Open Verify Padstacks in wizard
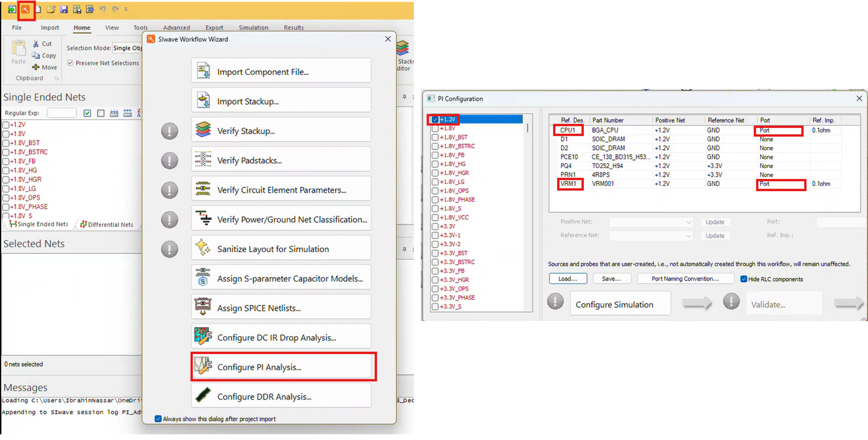This screenshot has width=868, height=440. point(281,159)
